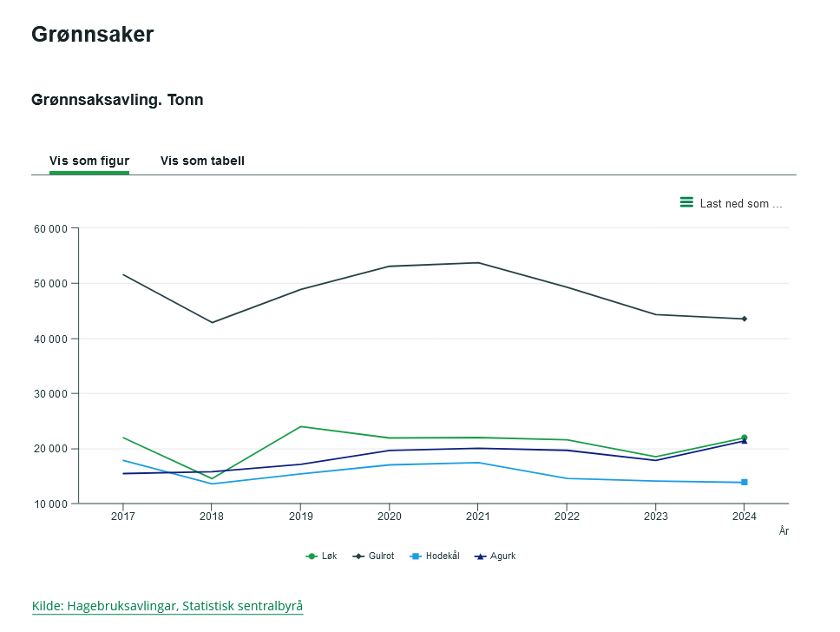
Task: Click the 2018 x-axis year label
Action: pyautogui.click(x=212, y=517)
